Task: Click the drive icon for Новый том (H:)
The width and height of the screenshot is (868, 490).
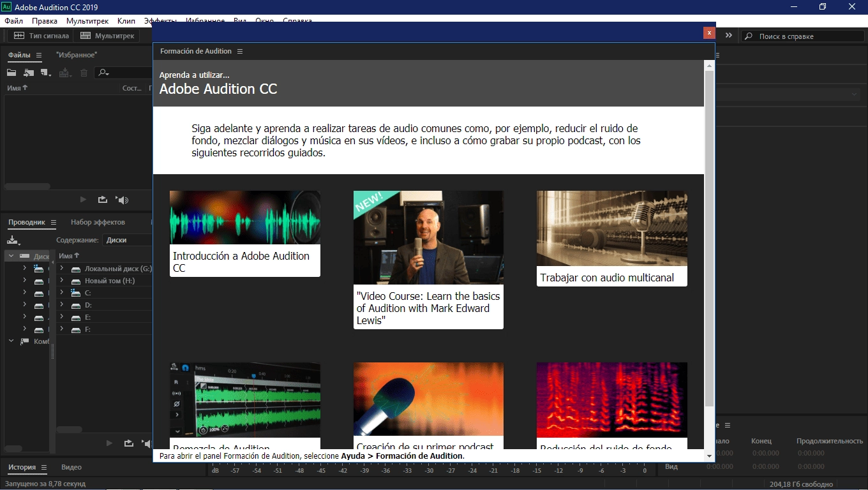Action: point(75,281)
